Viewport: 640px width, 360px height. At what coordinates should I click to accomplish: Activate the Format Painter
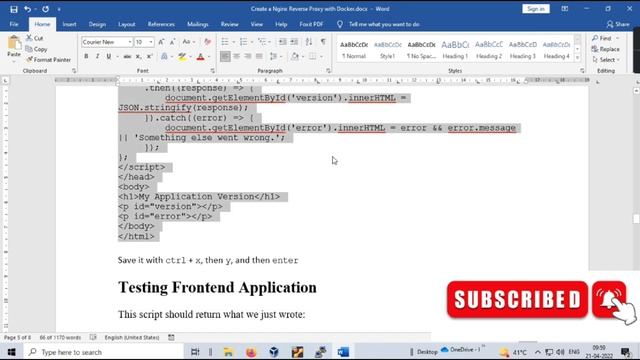click(49, 60)
